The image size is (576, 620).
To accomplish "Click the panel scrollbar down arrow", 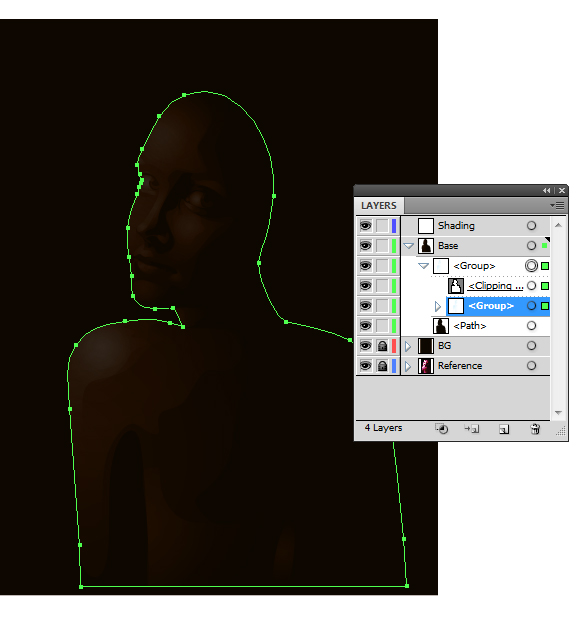I will [x=558, y=412].
